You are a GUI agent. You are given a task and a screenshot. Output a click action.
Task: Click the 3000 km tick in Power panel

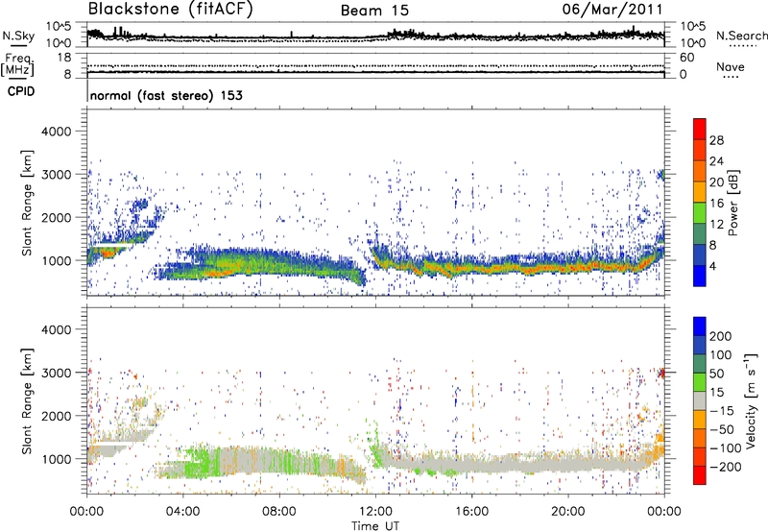point(56,175)
